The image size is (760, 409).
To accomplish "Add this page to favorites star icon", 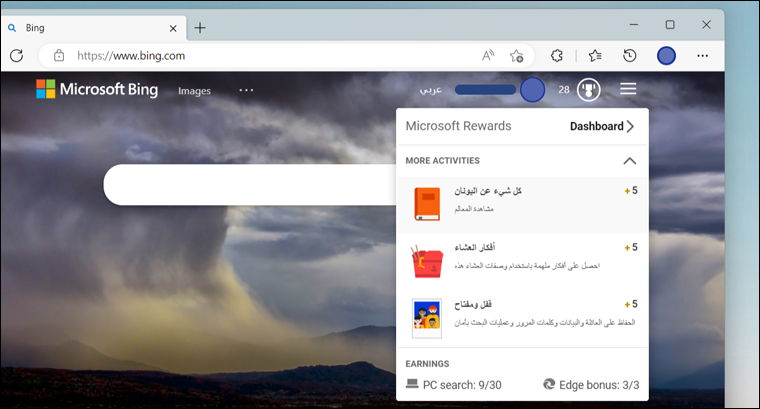I will click(516, 56).
